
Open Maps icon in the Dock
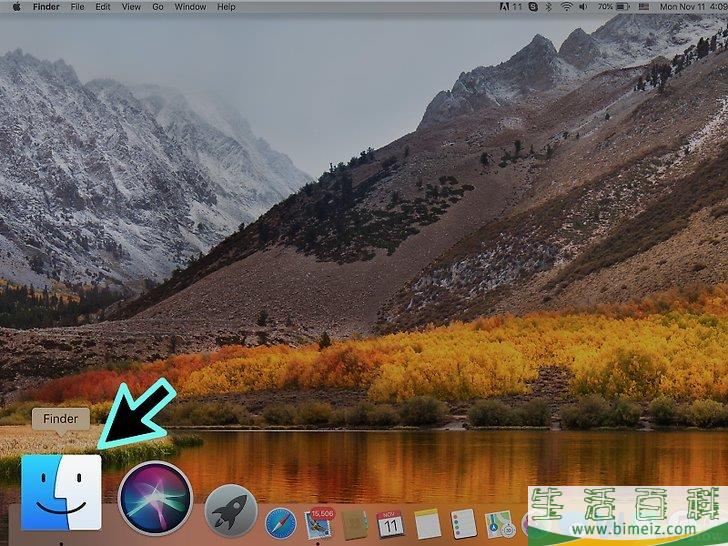click(x=500, y=525)
